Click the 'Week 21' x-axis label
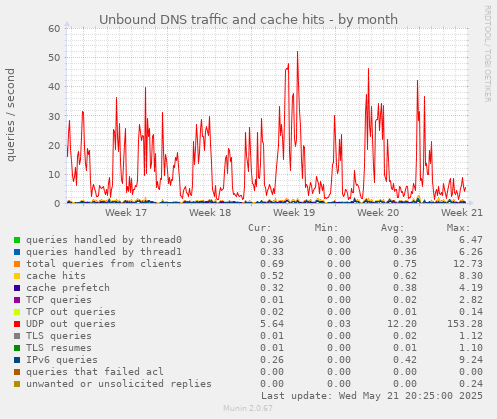 point(462,212)
